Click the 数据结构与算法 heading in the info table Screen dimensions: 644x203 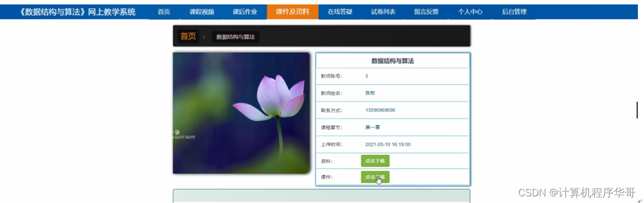393,61
